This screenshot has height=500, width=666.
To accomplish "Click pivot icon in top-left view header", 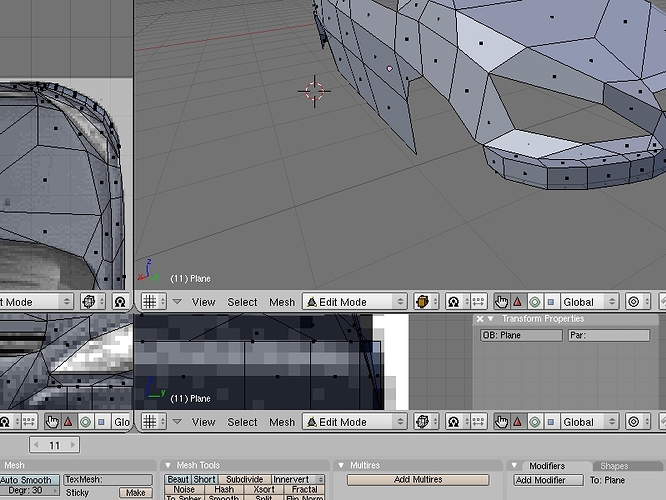I will pos(121,302).
